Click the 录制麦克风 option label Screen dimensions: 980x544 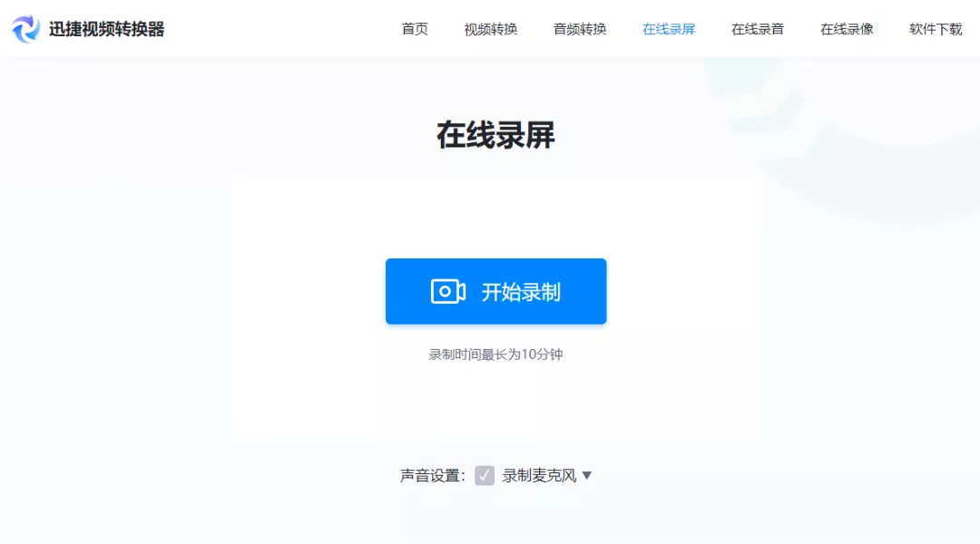pyautogui.click(x=539, y=476)
